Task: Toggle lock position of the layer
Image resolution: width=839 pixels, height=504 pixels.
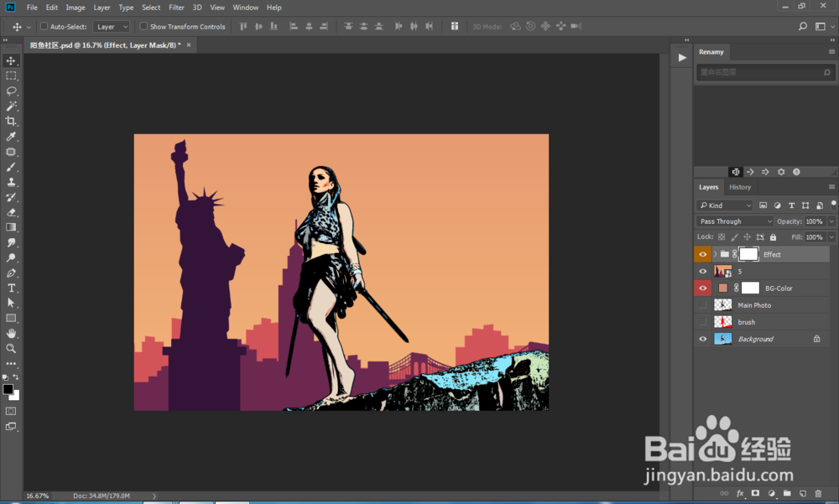Action: [747, 237]
